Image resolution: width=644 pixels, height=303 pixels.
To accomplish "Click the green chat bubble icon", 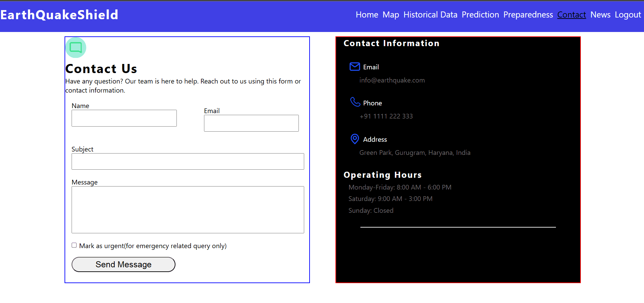I will pos(76,47).
